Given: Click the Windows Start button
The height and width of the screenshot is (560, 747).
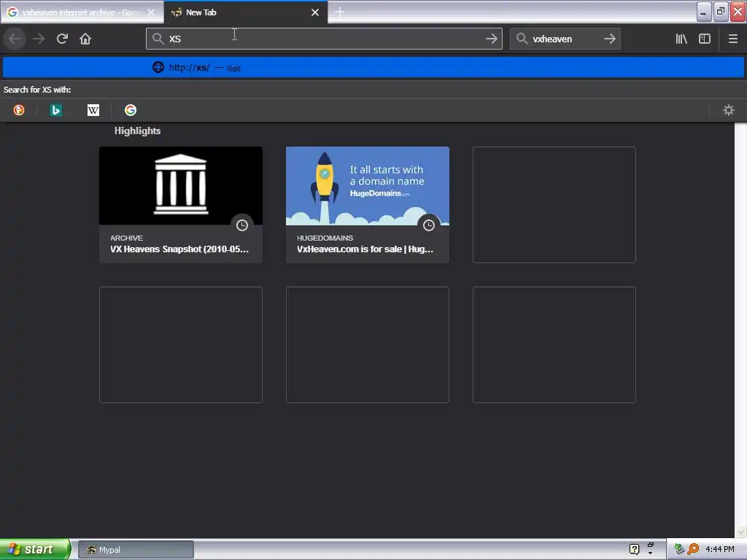Looking at the screenshot, I should coord(35,549).
